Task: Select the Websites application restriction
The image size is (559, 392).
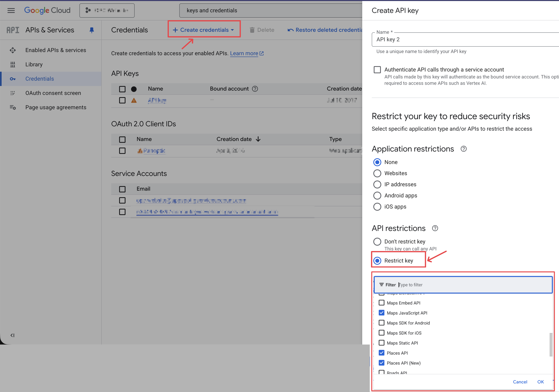Action: pos(377,173)
